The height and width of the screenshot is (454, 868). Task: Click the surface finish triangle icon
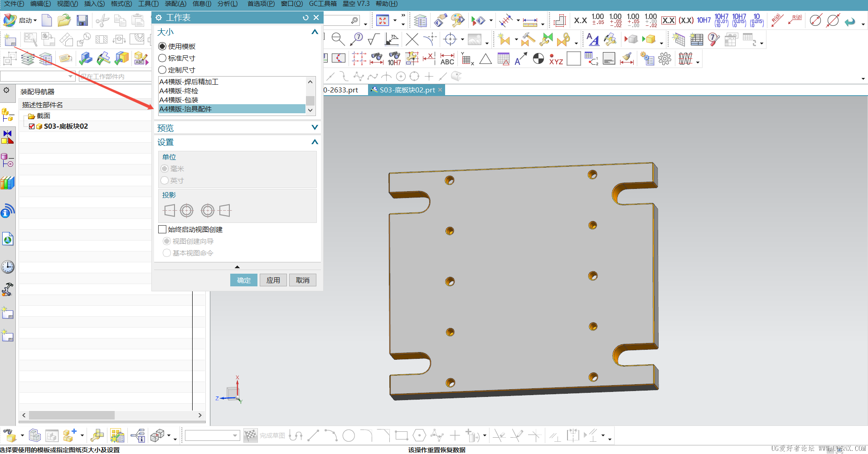click(485, 59)
